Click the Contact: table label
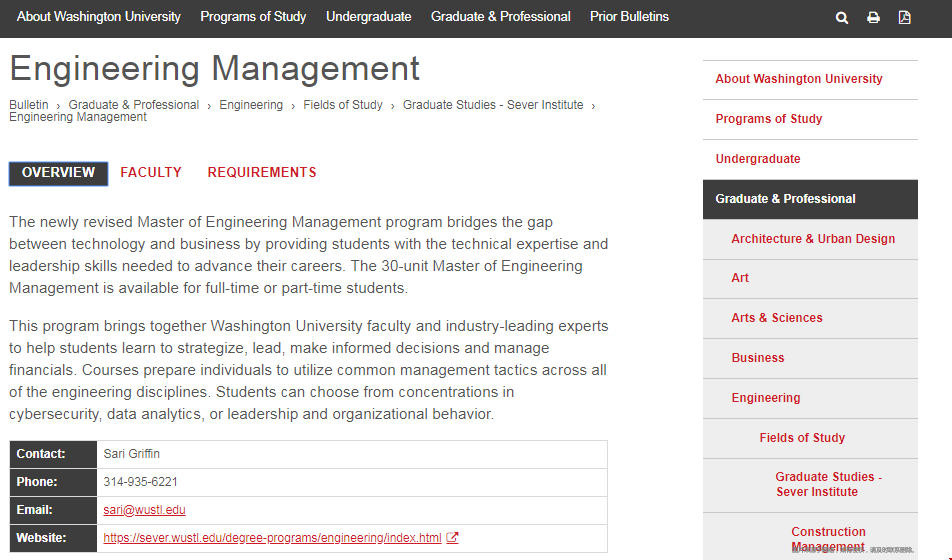 [41, 454]
